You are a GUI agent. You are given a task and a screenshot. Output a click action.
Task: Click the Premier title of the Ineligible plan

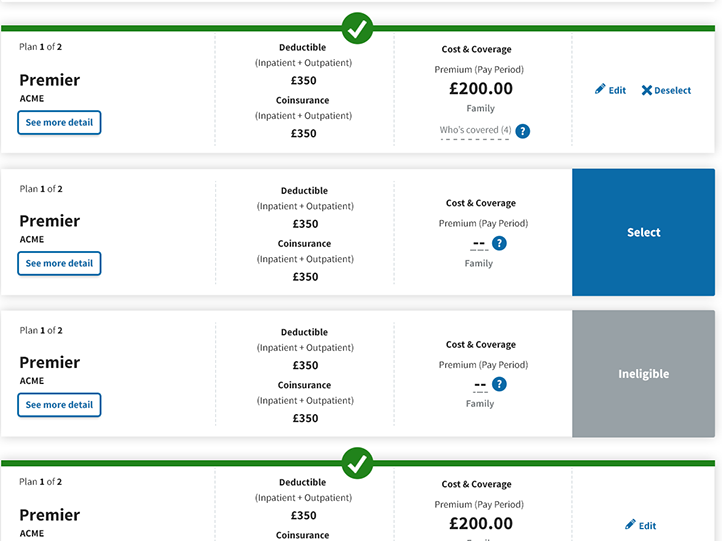pyautogui.click(x=50, y=362)
